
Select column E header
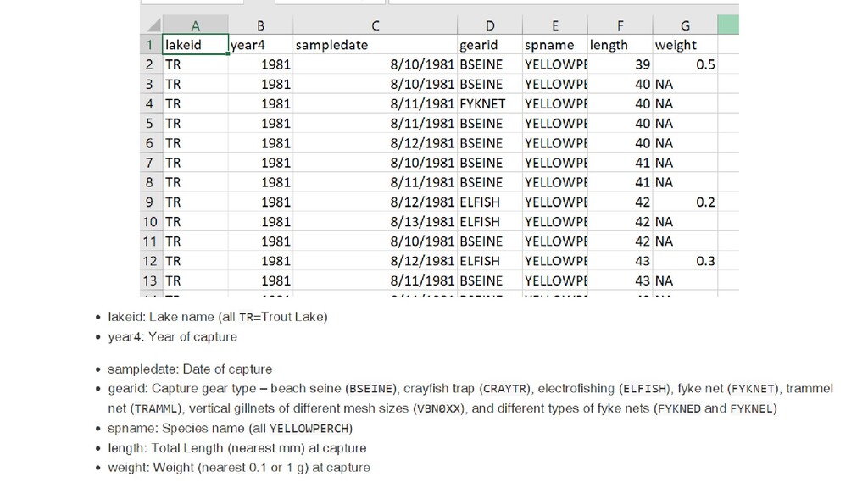[x=554, y=25]
